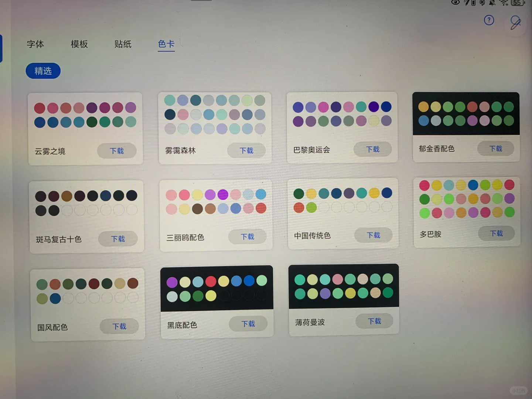
Task: Download the 多巴胺 color palette
Action: point(497,233)
